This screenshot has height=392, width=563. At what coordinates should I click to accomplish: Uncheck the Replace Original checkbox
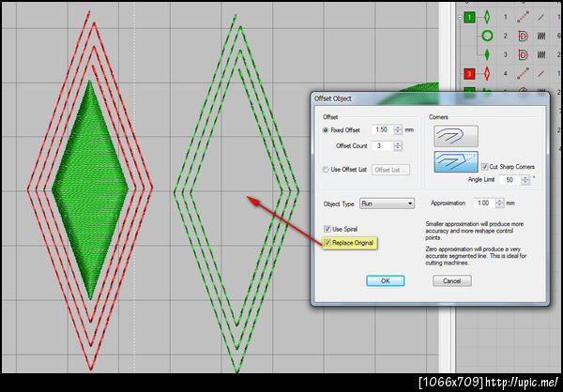(x=327, y=243)
